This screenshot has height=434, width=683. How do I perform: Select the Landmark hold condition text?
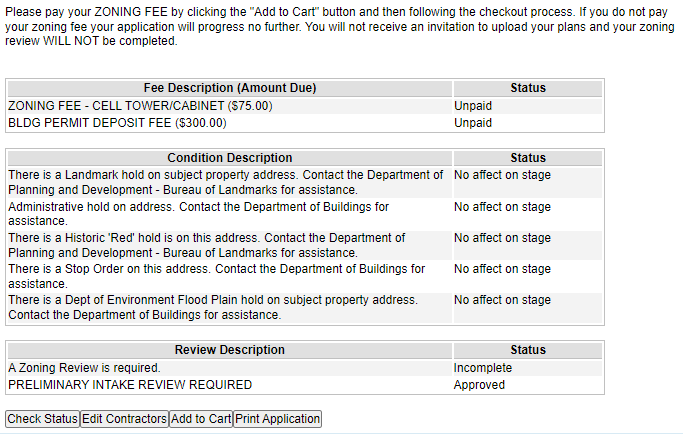coord(226,182)
